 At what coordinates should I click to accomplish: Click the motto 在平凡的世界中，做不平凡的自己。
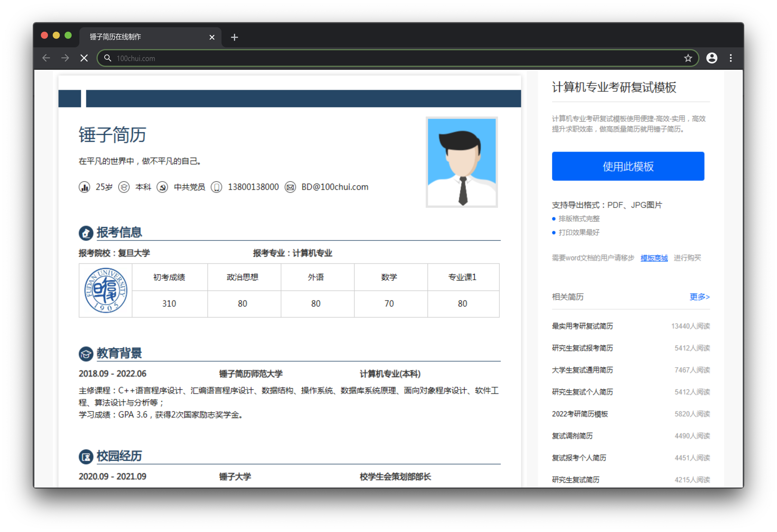(140, 161)
